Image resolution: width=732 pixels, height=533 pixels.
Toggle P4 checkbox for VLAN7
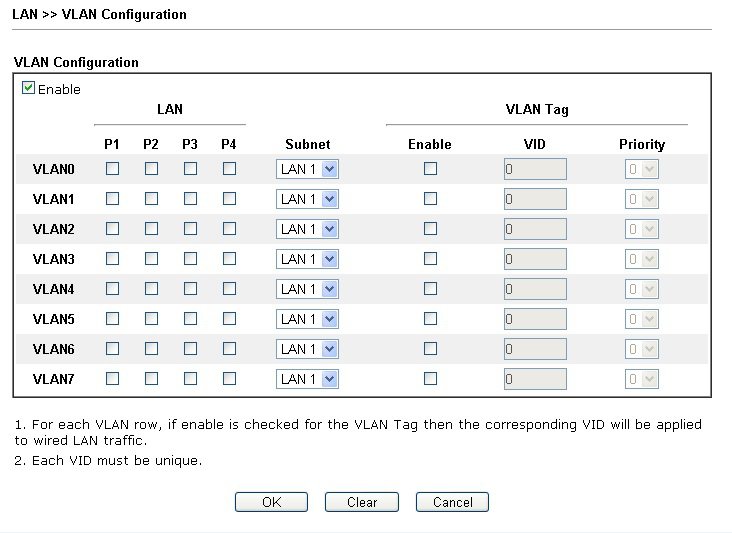point(229,379)
